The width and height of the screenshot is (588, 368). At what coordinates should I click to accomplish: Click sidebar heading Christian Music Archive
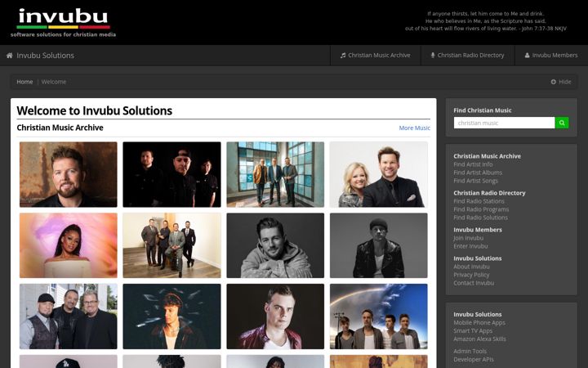point(487,156)
